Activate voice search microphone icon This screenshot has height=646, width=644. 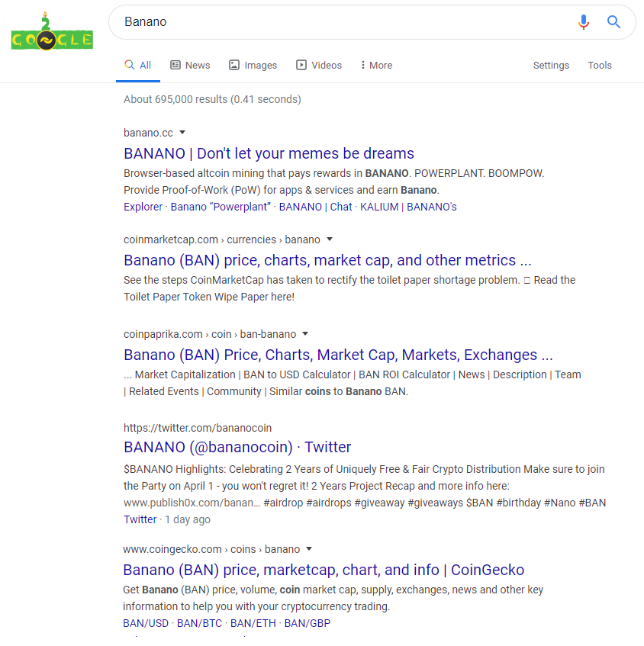coord(584,22)
